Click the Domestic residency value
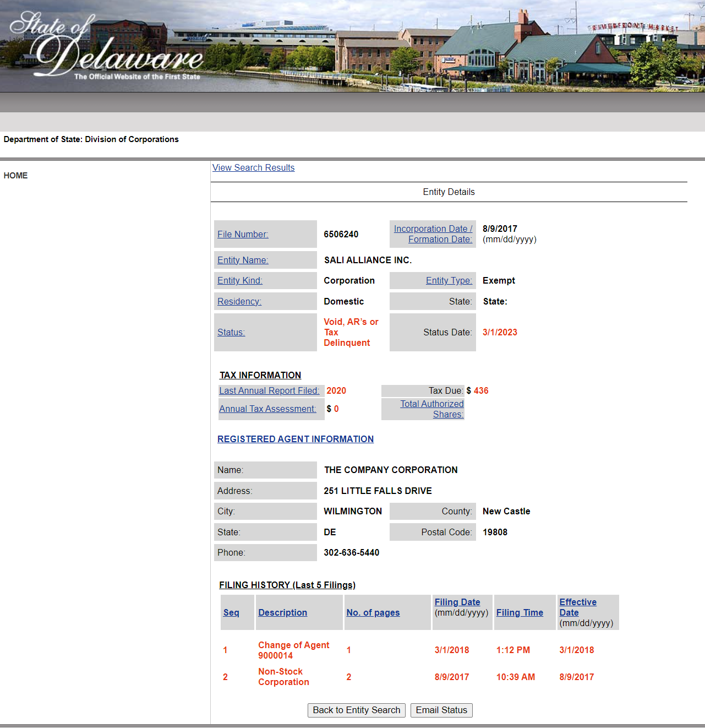 [x=344, y=301]
